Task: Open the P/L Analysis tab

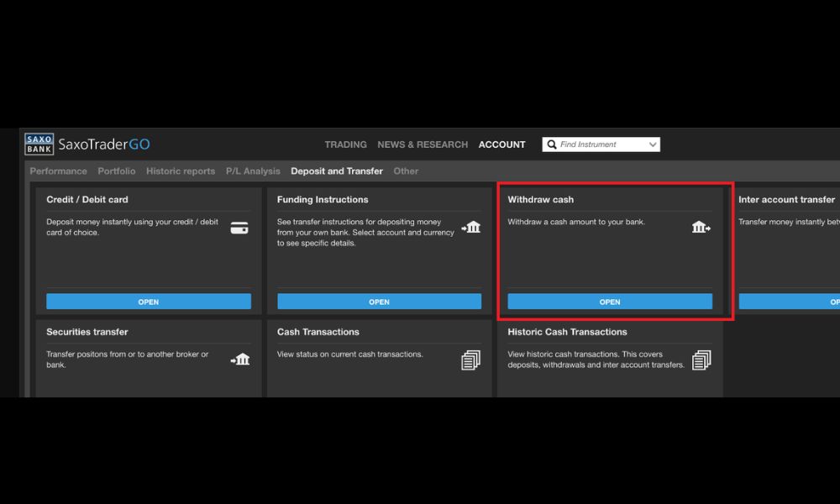Action: click(253, 171)
